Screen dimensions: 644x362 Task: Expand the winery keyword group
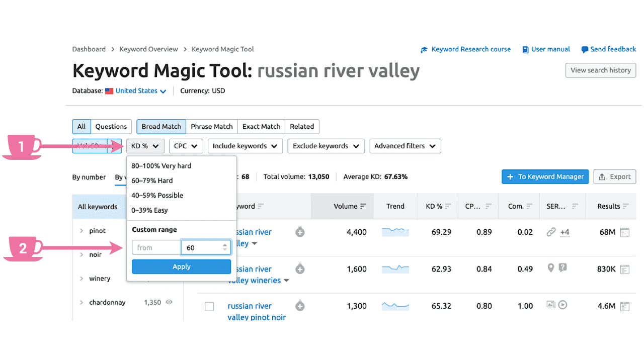pos(81,278)
